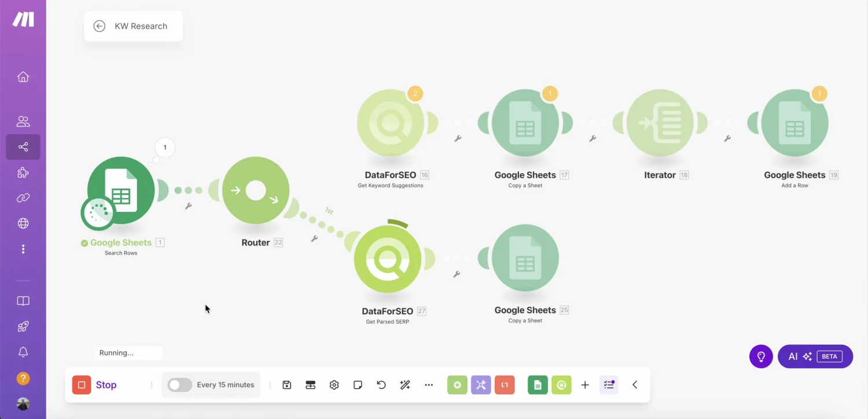This screenshot has width=868, height=419.
Task: Click the Running... status label
Action: (116, 353)
